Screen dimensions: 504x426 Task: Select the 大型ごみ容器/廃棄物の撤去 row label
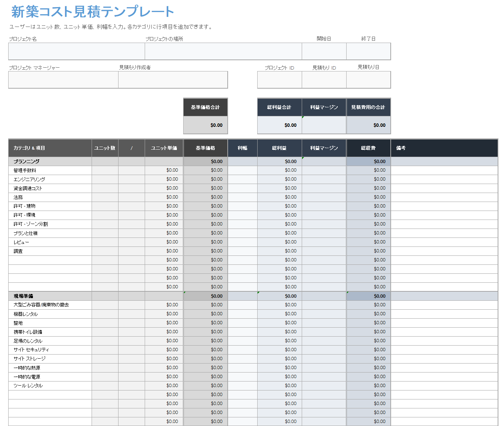(x=41, y=305)
